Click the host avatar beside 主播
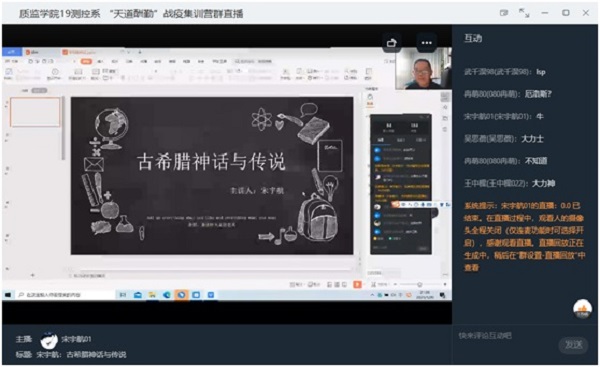The width and height of the screenshot is (600, 367). pyautogui.click(x=49, y=340)
